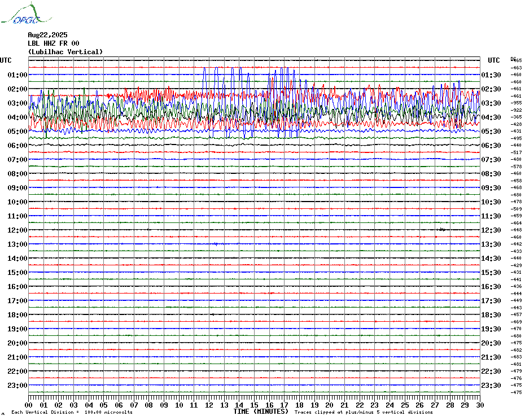Click minute 12 on the time axis
The height and width of the screenshot is (420, 525).
pos(209,405)
